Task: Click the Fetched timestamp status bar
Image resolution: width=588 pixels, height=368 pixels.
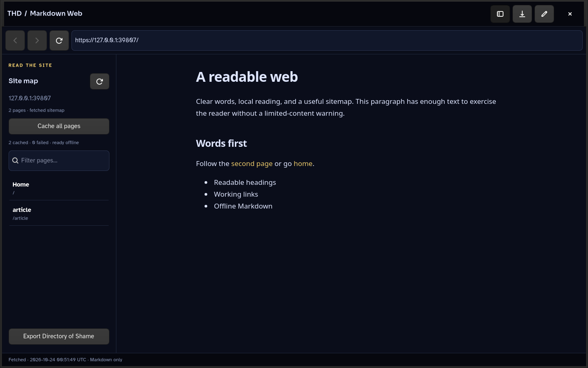Action: (x=65, y=360)
